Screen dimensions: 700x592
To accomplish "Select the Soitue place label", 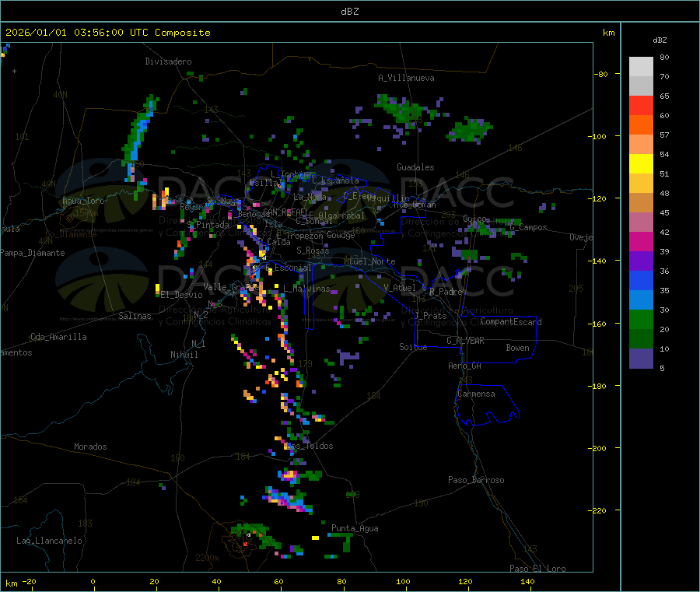I will [414, 347].
